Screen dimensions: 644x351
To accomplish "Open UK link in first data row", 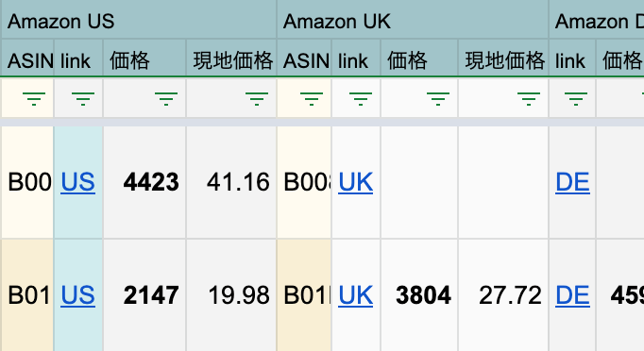I will 356,182.
